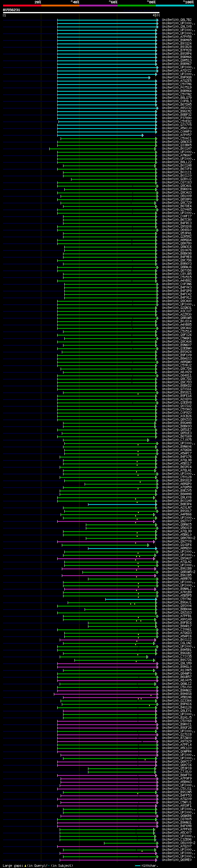The width and height of the screenshot is (197, 868).
Task: Select hit label UniRef100_B8AFT0
Action: (176, 775)
